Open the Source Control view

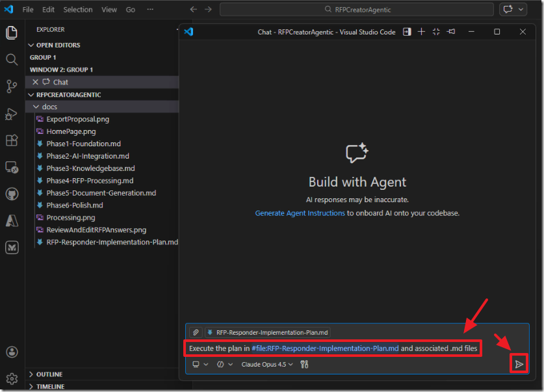(x=12, y=86)
